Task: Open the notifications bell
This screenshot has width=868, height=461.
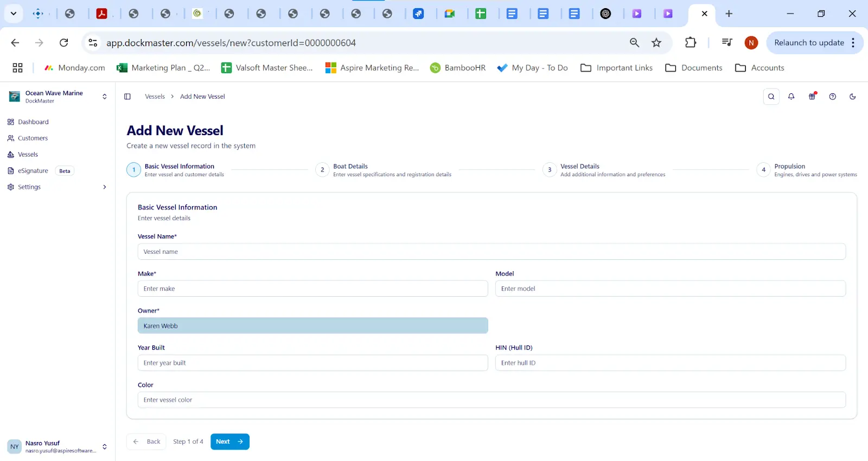Action: click(792, 97)
